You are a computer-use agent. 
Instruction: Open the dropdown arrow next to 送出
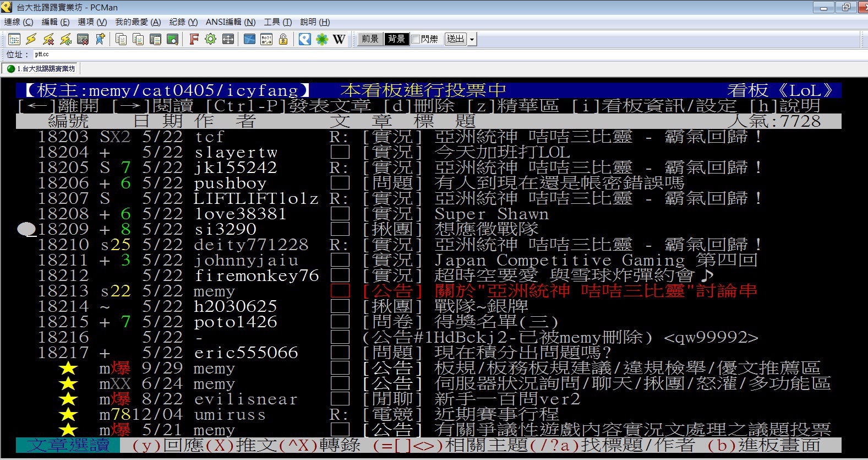click(472, 39)
